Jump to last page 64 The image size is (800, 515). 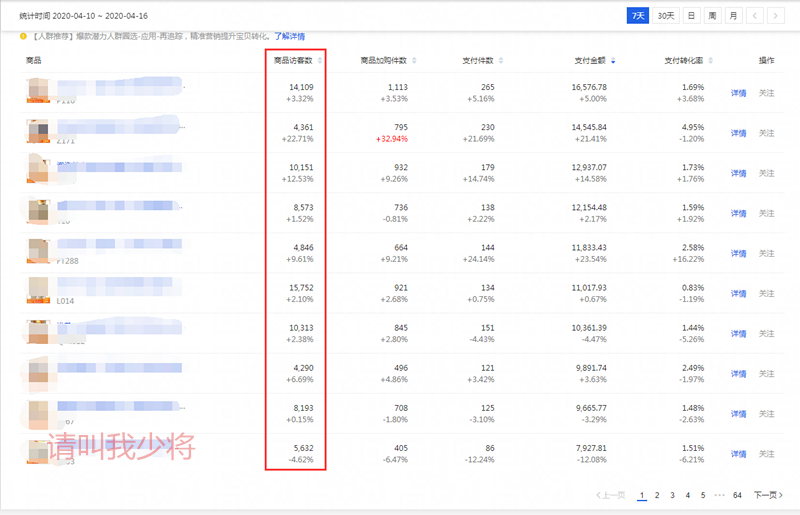tap(737, 495)
